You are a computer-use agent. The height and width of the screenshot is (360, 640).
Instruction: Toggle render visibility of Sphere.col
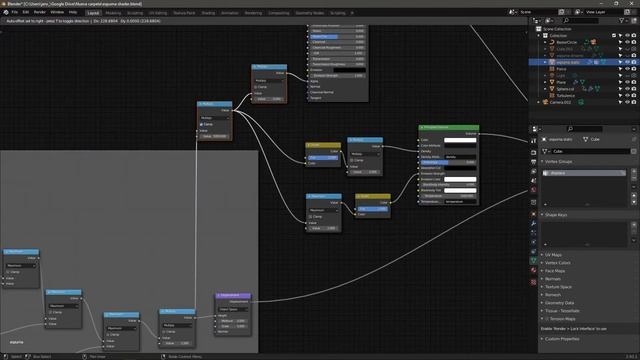[634, 89]
